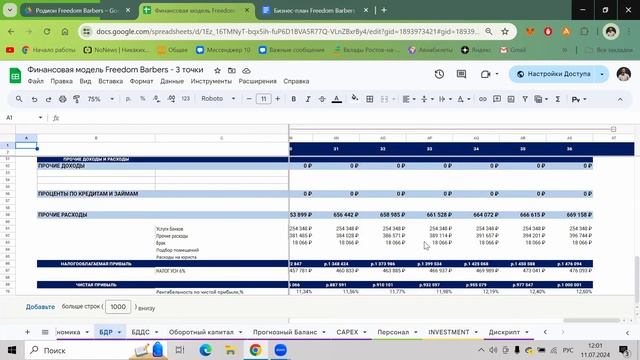This screenshot has width=640, height=360.
Task: Open the borders menu
Action: pos(370,99)
